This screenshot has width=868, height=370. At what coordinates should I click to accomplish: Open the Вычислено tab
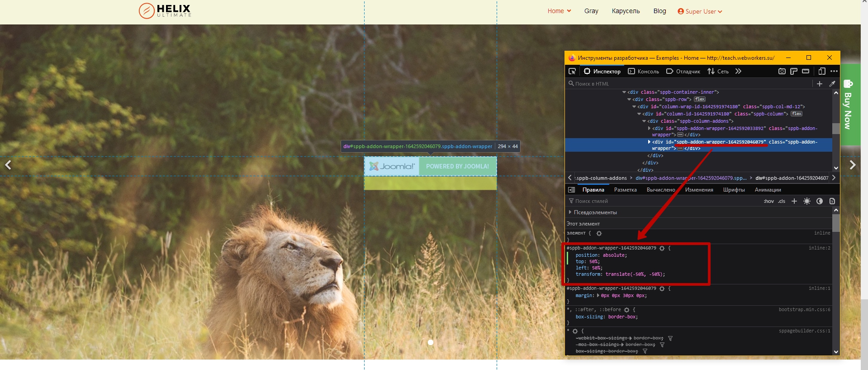click(x=660, y=190)
